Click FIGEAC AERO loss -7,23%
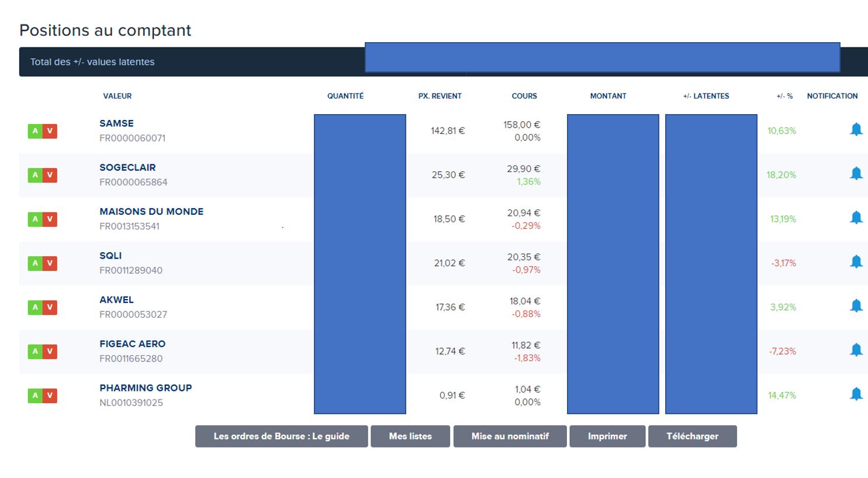The width and height of the screenshot is (868, 478). 783,352
